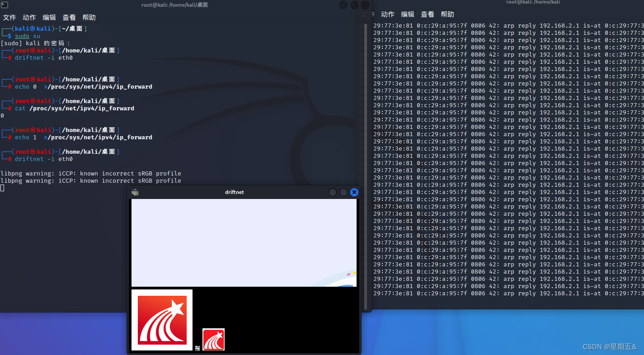Screen dimensions: 644x355
Task: Close the driftnet window
Action: [x=354, y=192]
